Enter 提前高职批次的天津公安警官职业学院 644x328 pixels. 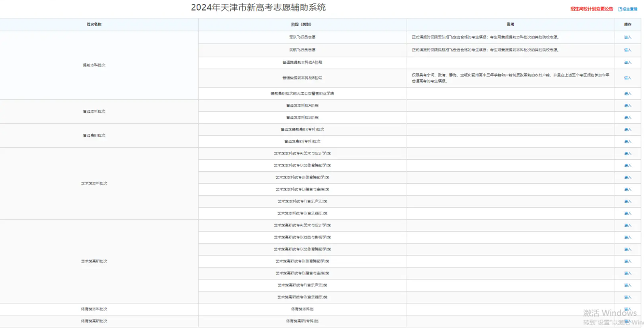tap(628, 93)
